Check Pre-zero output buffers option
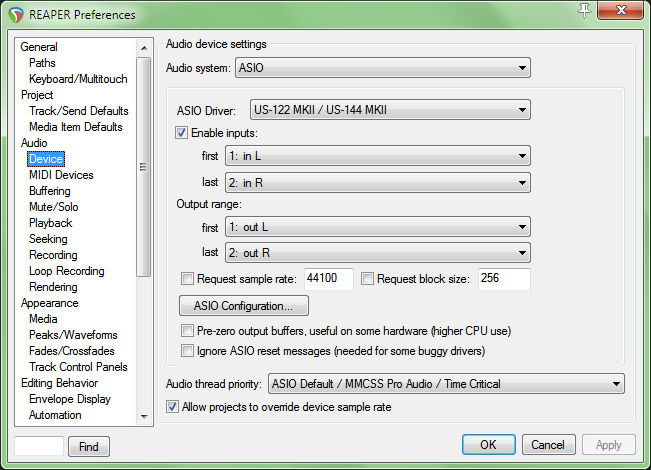Viewport: 651px width, 470px height. (187, 331)
